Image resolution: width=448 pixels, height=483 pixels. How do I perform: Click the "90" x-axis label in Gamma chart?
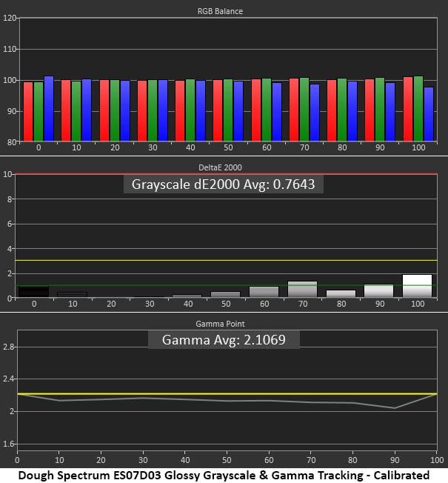click(395, 460)
